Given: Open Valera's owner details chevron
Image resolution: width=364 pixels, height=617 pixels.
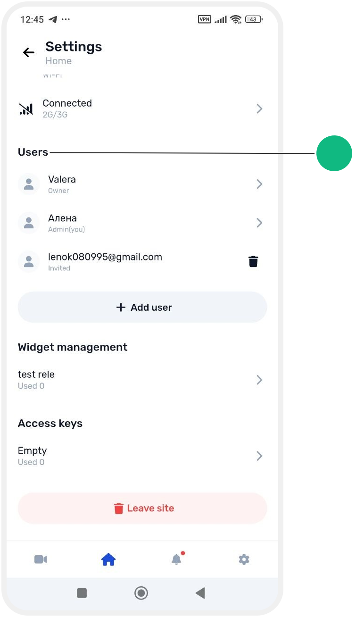Looking at the screenshot, I should click(x=259, y=184).
